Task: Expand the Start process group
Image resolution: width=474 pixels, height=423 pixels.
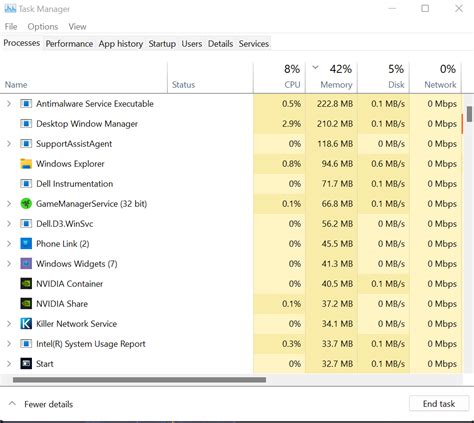Action: pyautogui.click(x=9, y=364)
